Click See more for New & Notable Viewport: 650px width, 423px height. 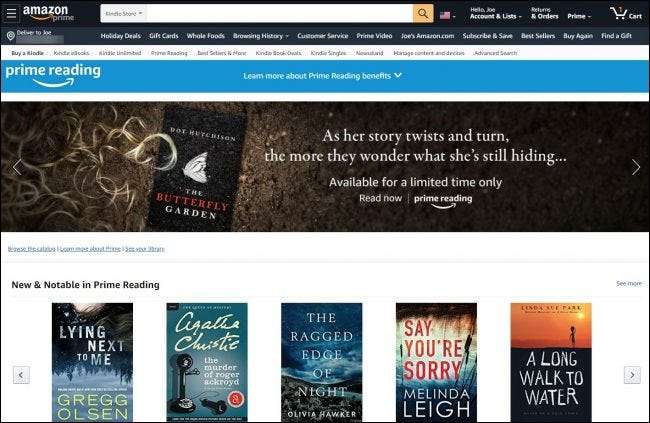pos(629,283)
